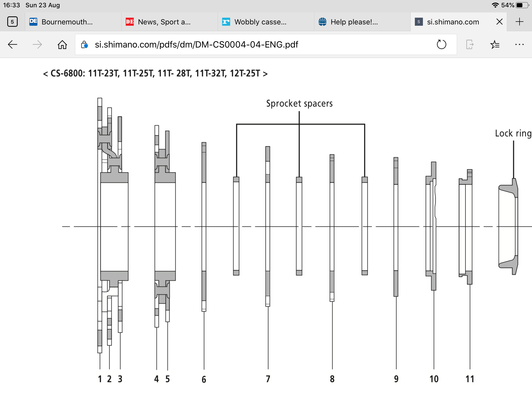The width and height of the screenshot is (532, 399).
Task: Click the forward navigation arrow
Action: (37, 45)
